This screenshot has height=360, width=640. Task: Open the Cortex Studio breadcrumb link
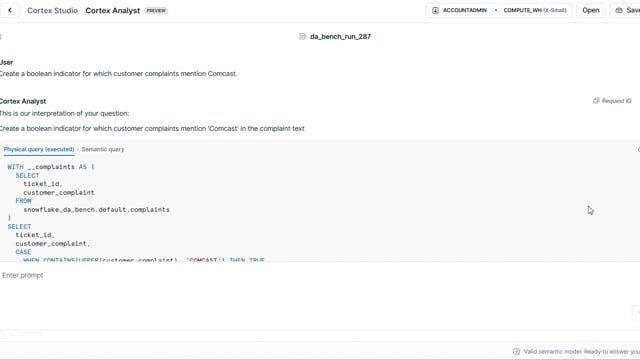[52, 11]
